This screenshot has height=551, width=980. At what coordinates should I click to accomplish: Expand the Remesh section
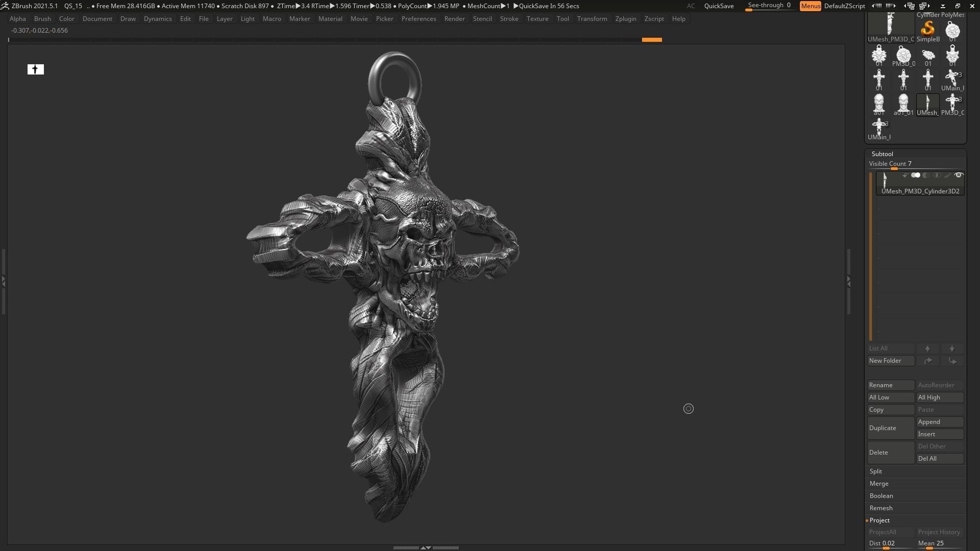(881, 508)
